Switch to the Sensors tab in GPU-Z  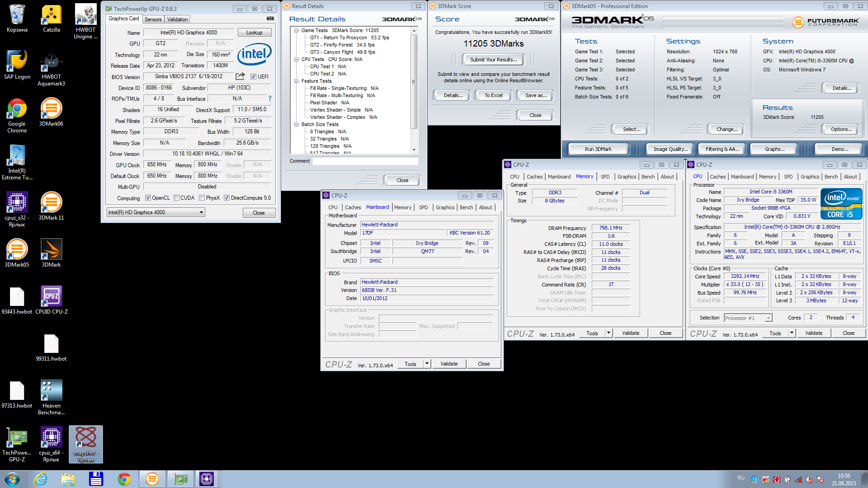[153, 19]
